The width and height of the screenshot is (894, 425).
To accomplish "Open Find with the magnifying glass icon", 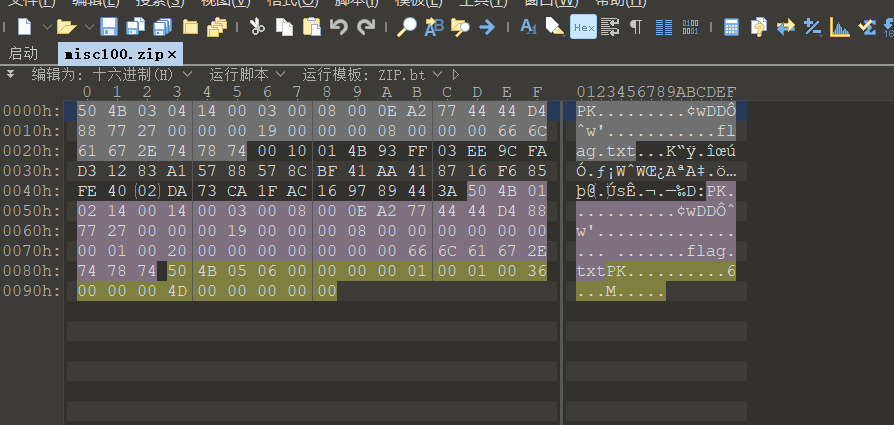I will [407, 27].
